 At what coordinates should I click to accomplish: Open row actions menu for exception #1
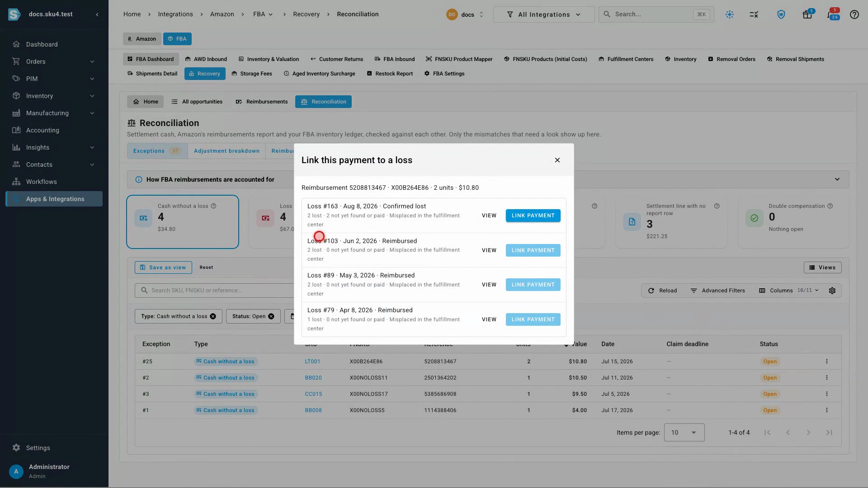pos(827,410)
